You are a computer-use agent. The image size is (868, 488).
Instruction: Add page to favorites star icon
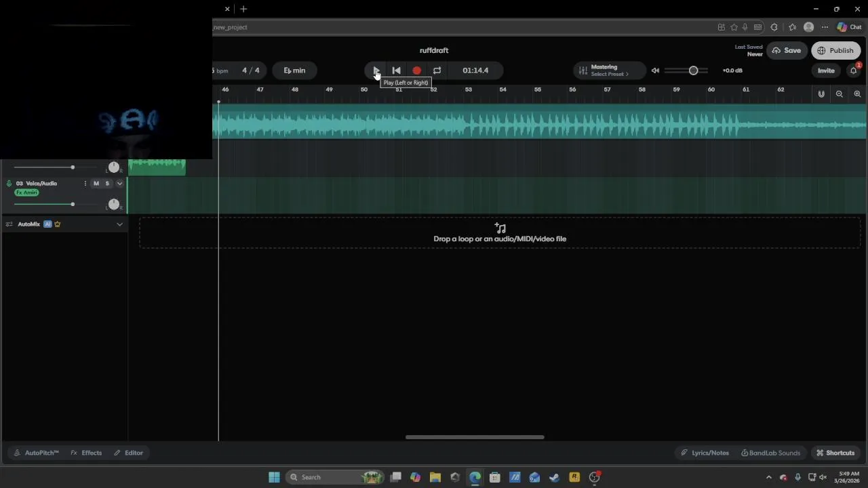click(734, 27)
